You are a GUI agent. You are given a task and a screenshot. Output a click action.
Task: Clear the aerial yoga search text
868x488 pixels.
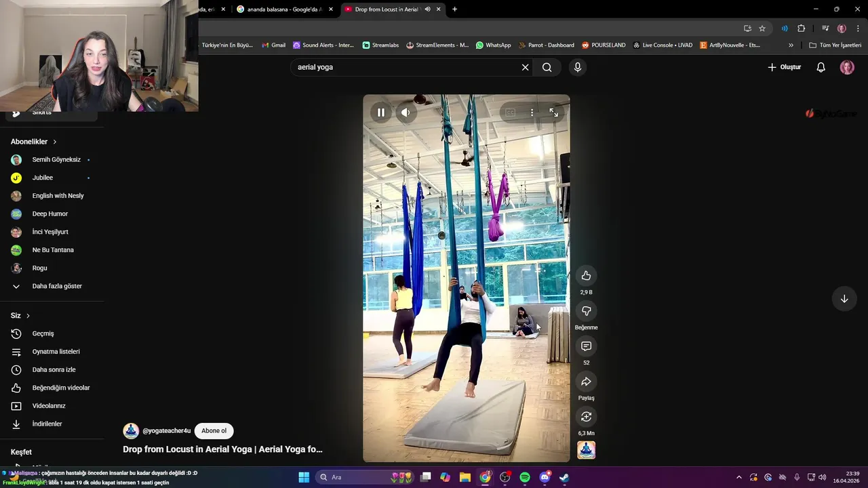click(525, 67)
